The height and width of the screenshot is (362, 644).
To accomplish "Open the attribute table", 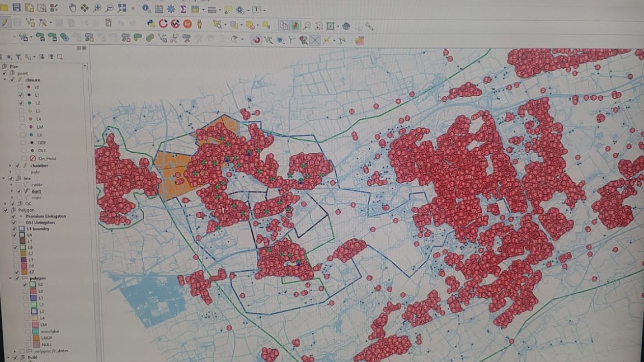I will coord(159,8).
